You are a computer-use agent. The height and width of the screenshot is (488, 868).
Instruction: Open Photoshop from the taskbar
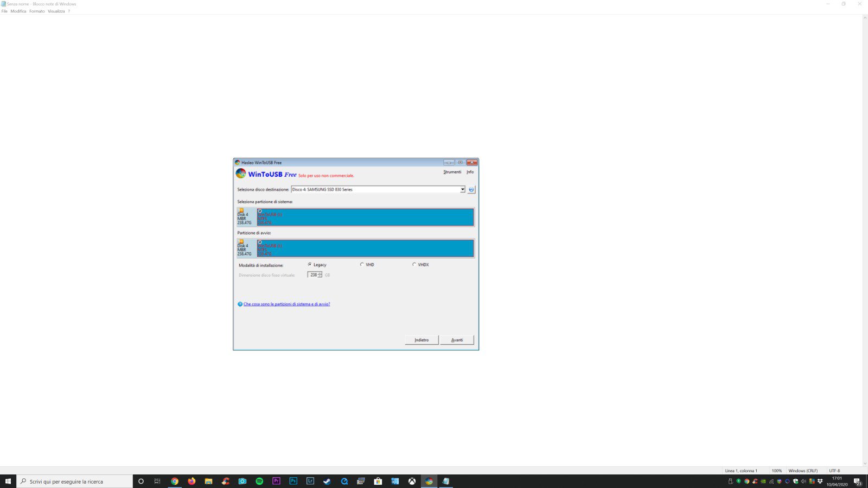(293, 481)
